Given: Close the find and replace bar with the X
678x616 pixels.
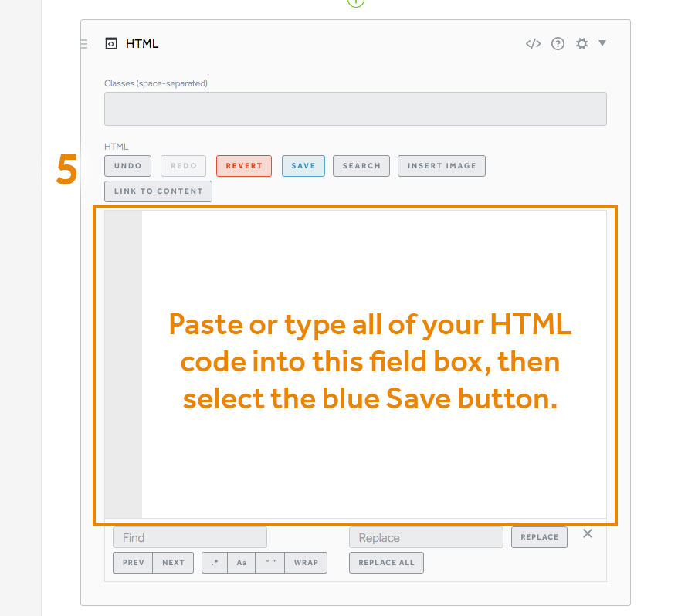Looking at the screenshot, I should 588,533.
